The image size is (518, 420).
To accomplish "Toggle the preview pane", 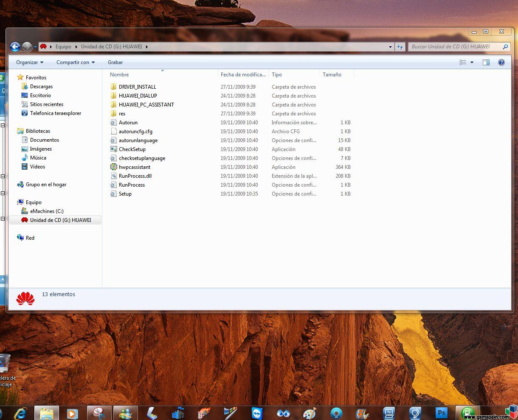I will click(486, 62).
